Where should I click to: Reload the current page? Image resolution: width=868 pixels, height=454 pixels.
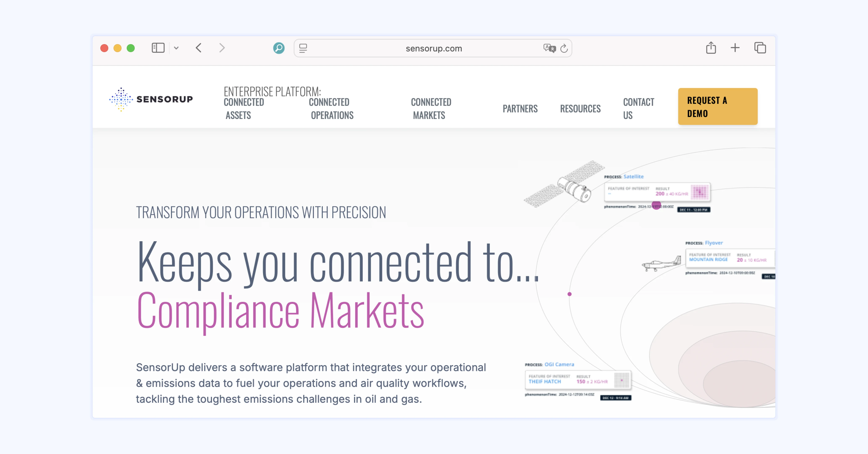[x=564, y=48]
